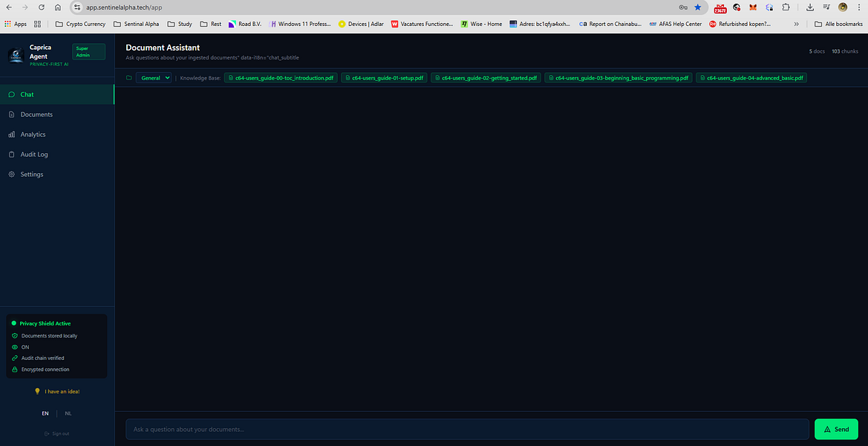This screenshot has width=868, height=446.
Task: Open the browser profile avatar
Action: click(x=843, y=7)
